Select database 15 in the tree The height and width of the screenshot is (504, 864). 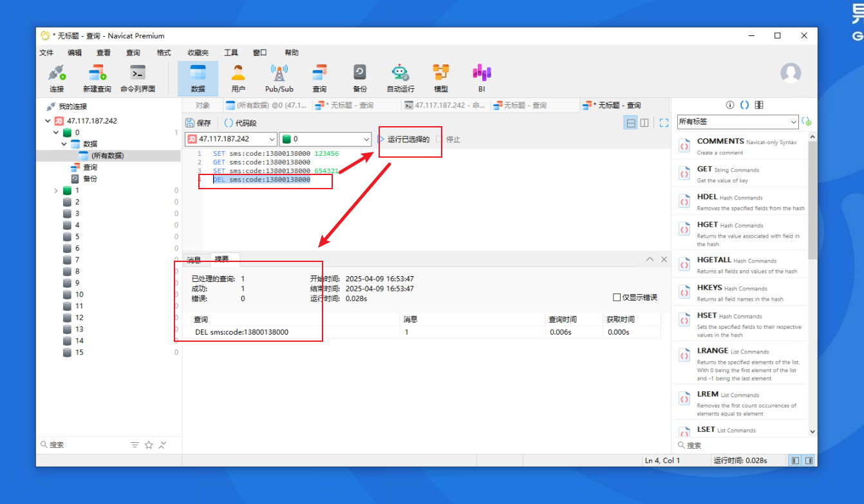click(79, 352)
